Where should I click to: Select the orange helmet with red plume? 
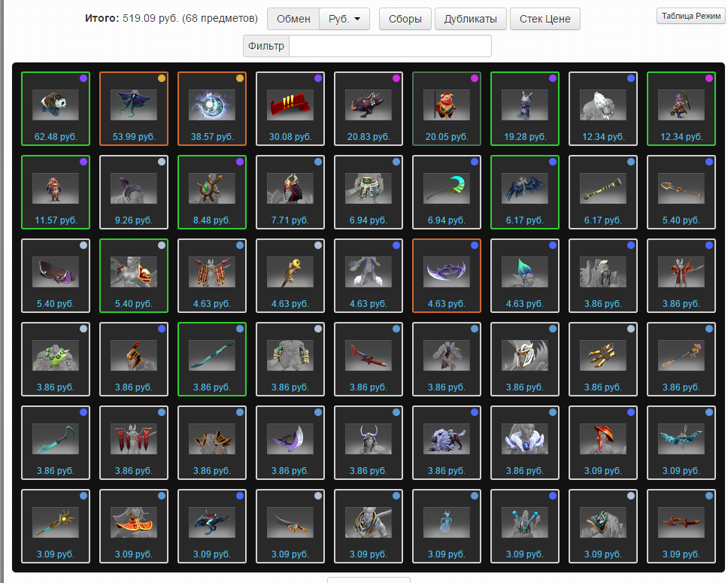pyautogui.click(x=134, y=360)
